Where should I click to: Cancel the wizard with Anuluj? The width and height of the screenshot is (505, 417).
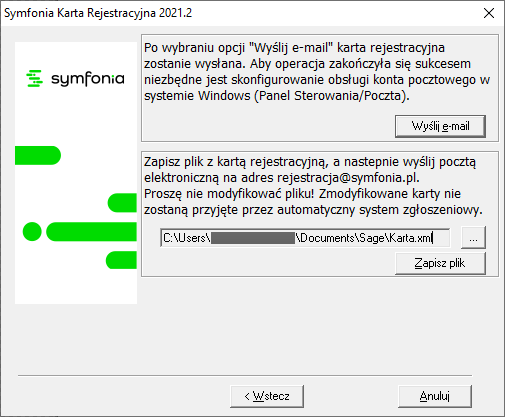coord(435,396)
